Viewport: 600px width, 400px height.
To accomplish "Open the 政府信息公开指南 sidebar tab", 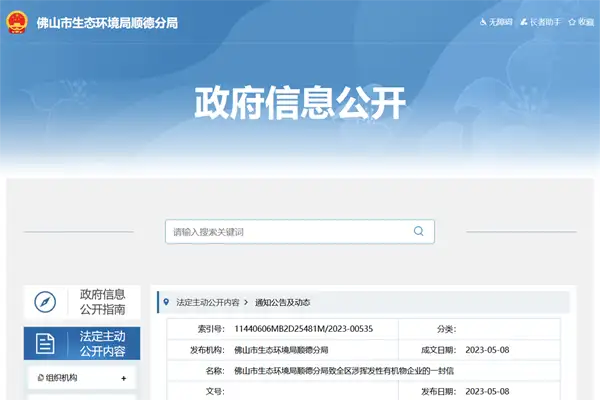I will click(82, 302).
